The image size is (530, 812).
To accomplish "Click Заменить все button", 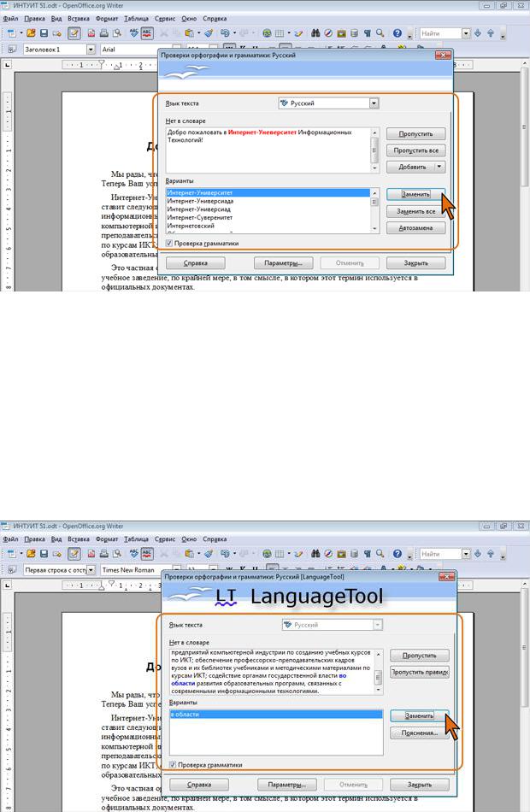I will (x=416, y=211).
